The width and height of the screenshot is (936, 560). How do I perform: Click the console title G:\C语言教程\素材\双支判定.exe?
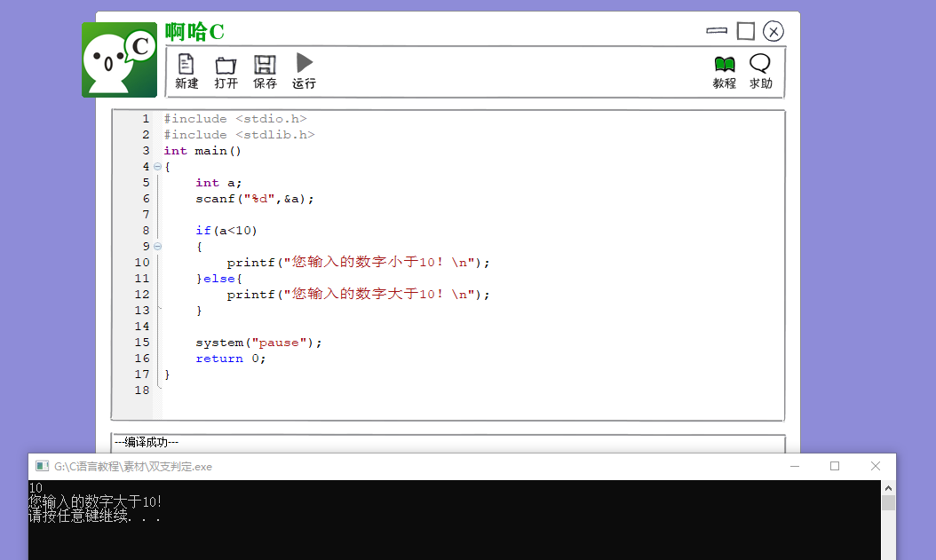pos(133,466)
